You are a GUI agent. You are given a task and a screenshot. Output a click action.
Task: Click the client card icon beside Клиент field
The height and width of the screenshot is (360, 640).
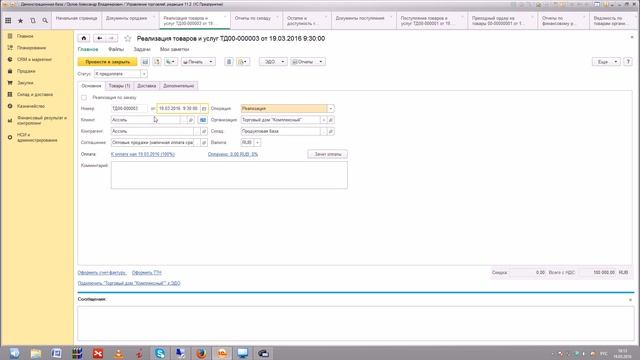point(202,120)
